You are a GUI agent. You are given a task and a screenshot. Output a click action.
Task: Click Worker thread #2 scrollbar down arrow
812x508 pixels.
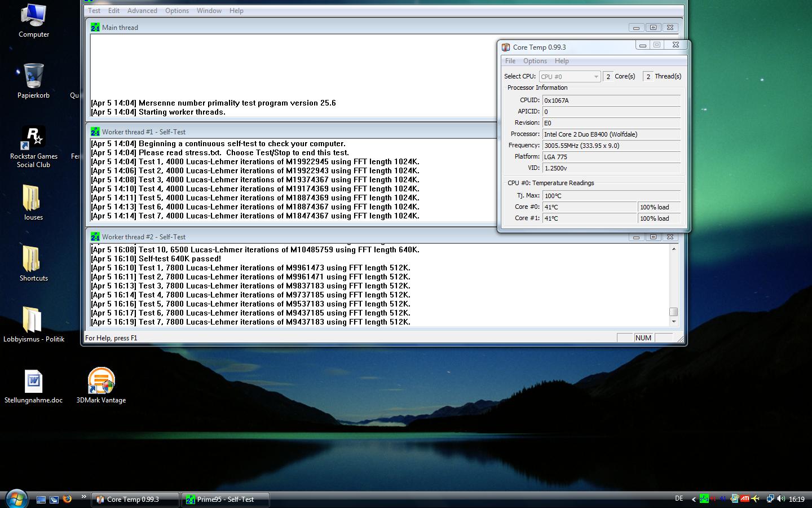pyautogui.click(x=673, y=322)
